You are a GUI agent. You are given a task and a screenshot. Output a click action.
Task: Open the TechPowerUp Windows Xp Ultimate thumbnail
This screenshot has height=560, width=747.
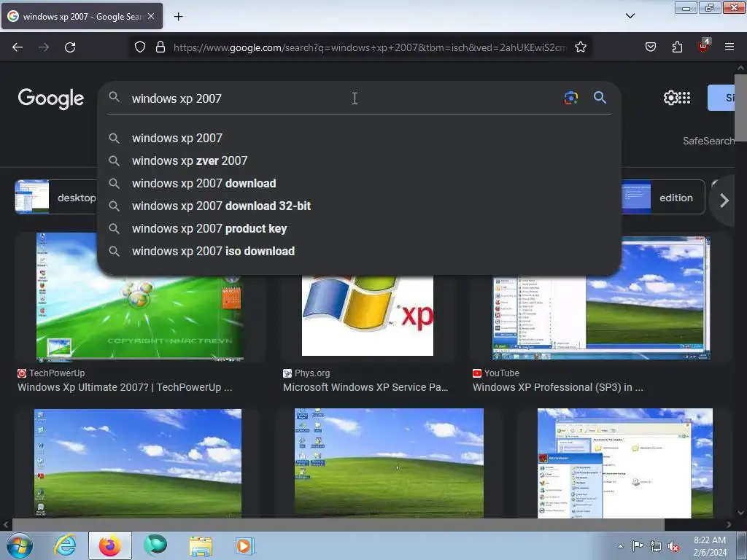tap(139, 318)
